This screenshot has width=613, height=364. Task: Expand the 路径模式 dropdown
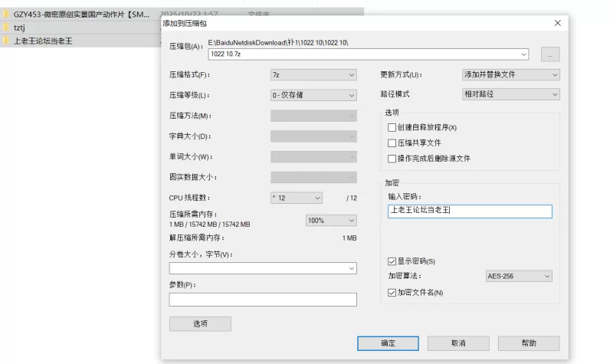(510, 94)
